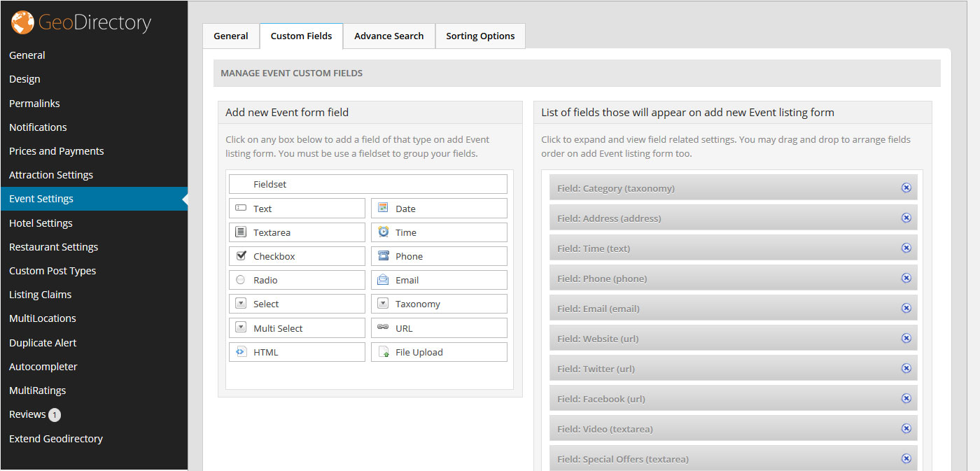Add a Fieldset grouping box
This screenshot has width=980, height=471.
(367, 184)
